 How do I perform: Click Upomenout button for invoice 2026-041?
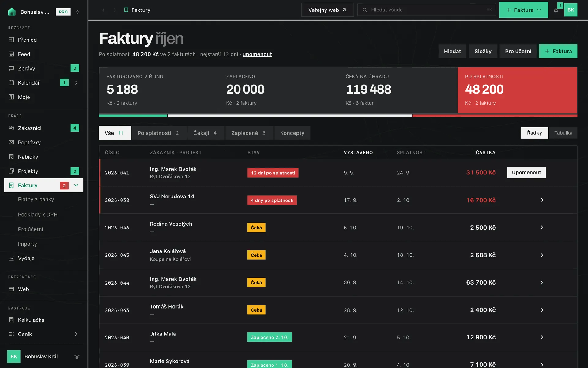(526, 172)
